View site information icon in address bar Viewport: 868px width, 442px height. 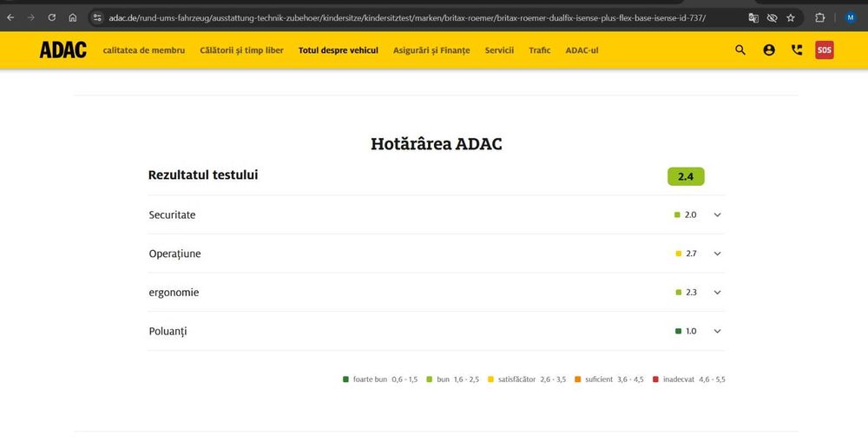97,17
